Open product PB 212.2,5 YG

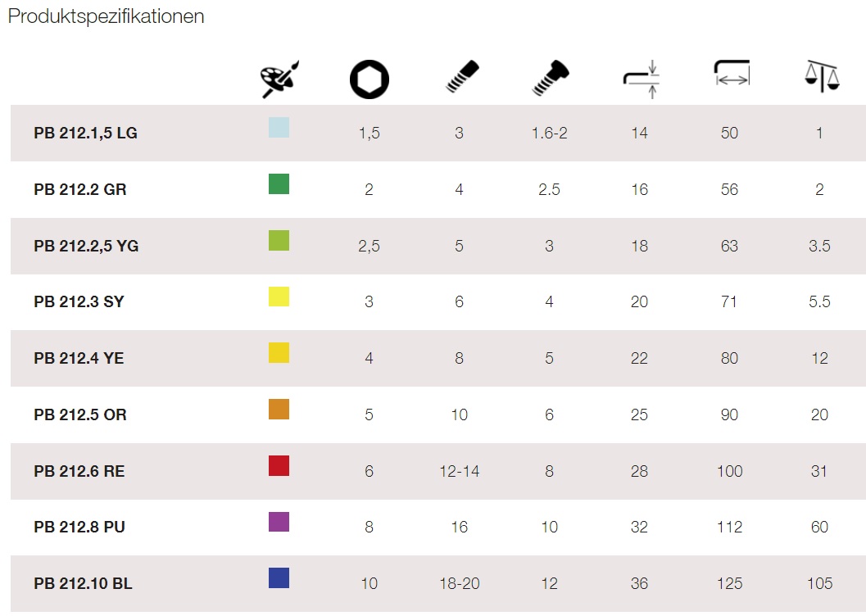[86, 246]
